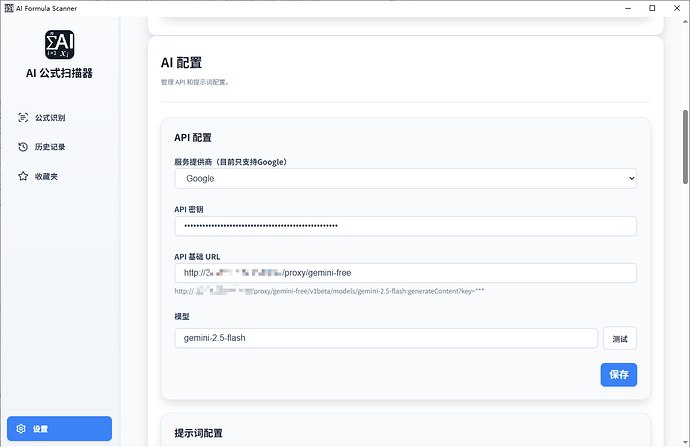Image resolution: width=690 pixels, height=447 pixels.
Task: Click the AI formula scanner logo
Action: pos(59,44)
